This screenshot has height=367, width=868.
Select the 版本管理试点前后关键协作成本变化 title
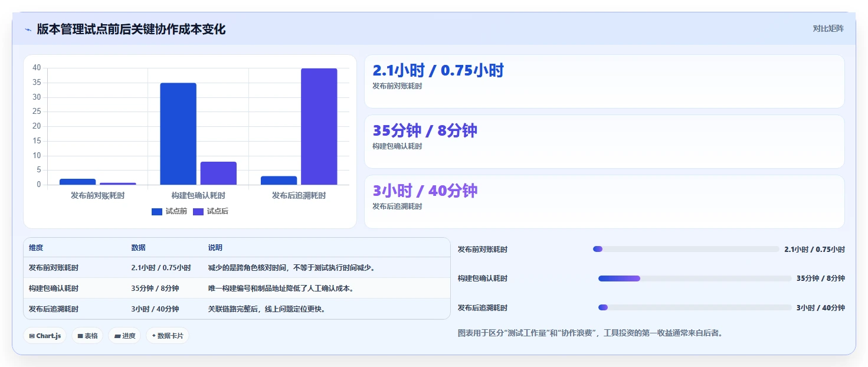coord(131,29)
